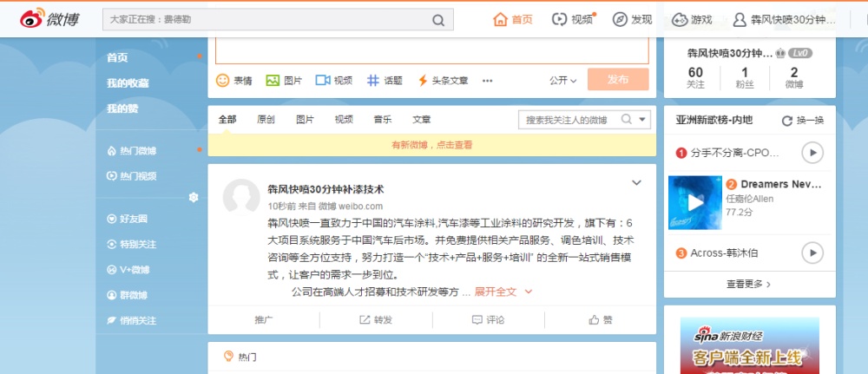Open 公开 visibility dropdown

tap(562, 80)
